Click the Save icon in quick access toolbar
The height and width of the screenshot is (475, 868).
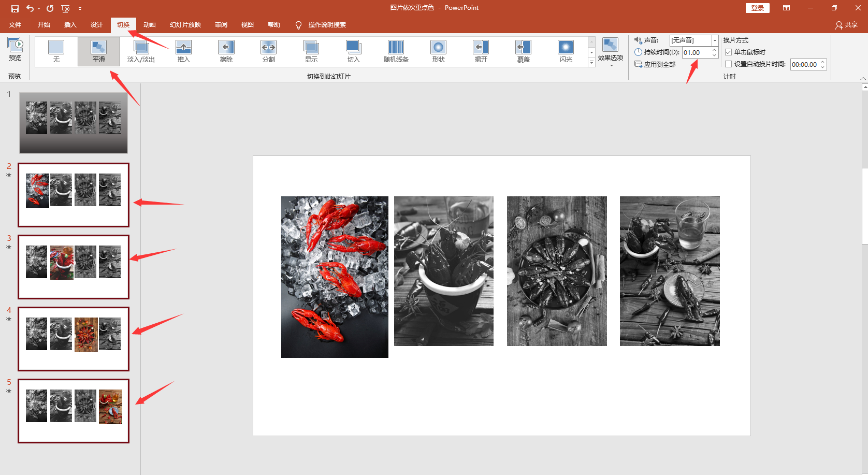click(15, 8)
